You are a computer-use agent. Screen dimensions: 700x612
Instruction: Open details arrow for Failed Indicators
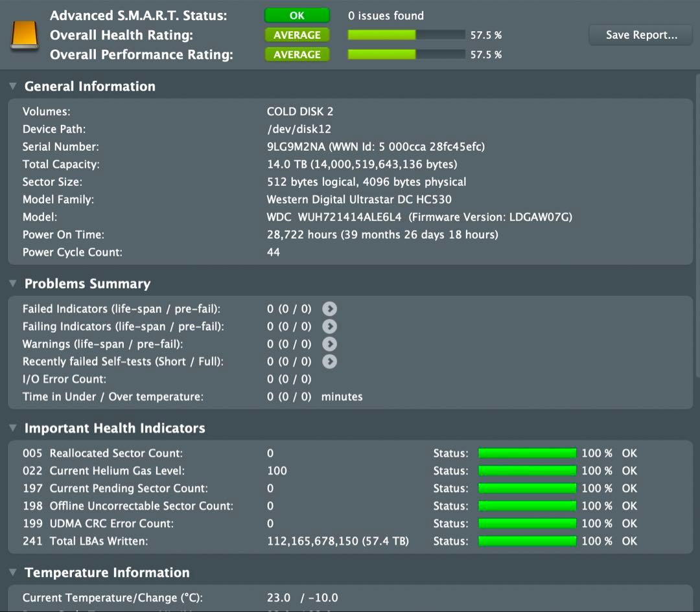click(329, 309)
